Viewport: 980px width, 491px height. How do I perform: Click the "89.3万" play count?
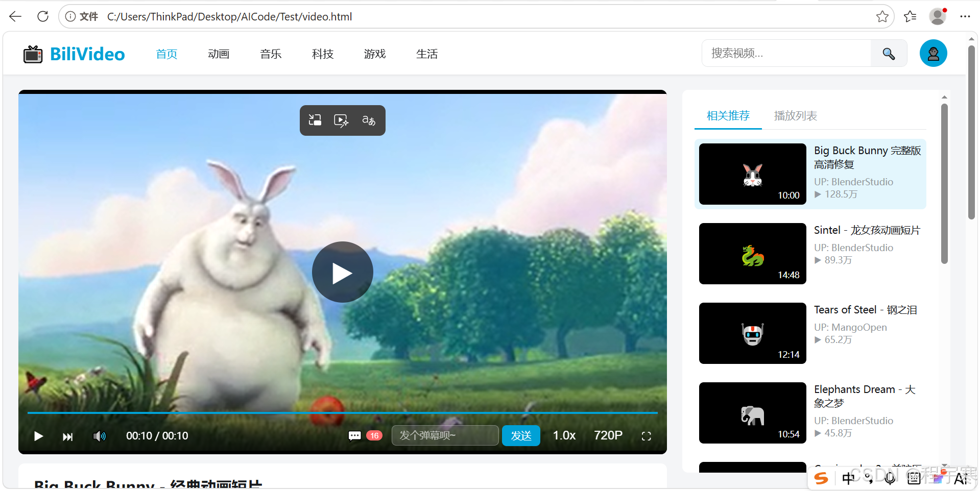pos(833,260)
